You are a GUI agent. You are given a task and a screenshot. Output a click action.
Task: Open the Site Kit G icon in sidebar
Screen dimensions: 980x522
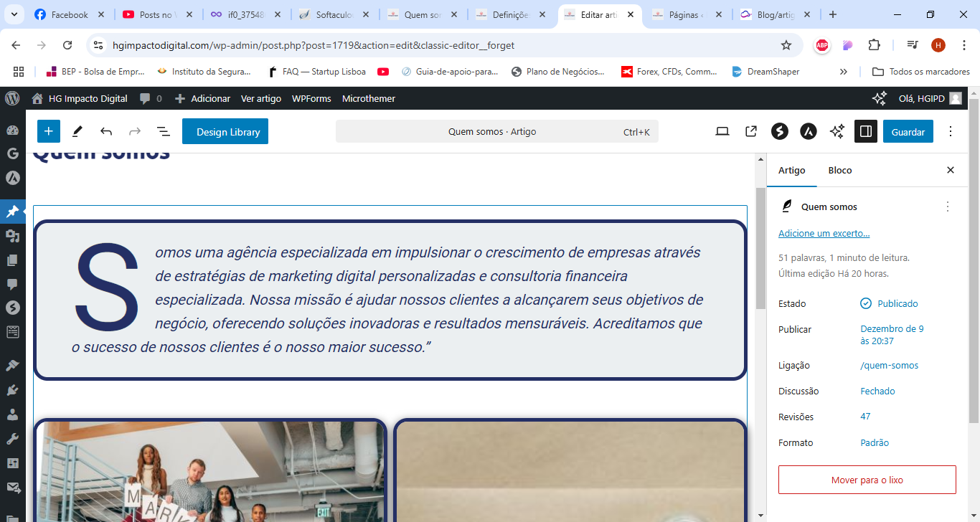point(12,153)
